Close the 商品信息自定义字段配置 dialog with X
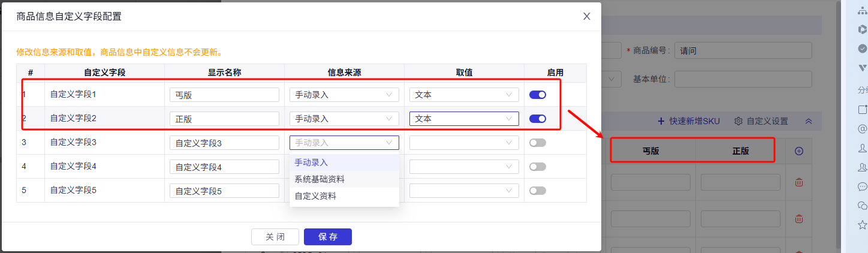 tap(587, 16)
